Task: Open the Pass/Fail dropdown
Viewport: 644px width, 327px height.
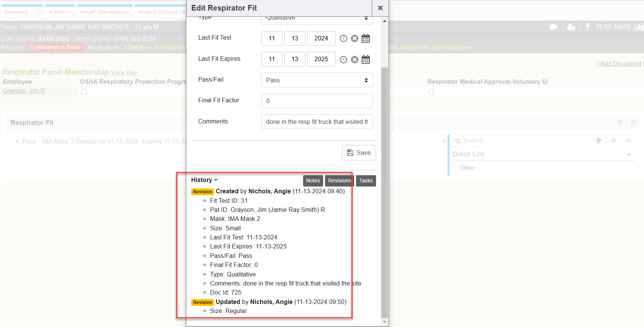Action: (317, 80)
